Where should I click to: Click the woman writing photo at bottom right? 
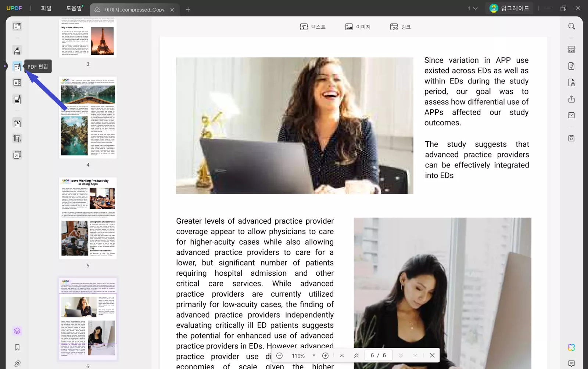[442, 293]
